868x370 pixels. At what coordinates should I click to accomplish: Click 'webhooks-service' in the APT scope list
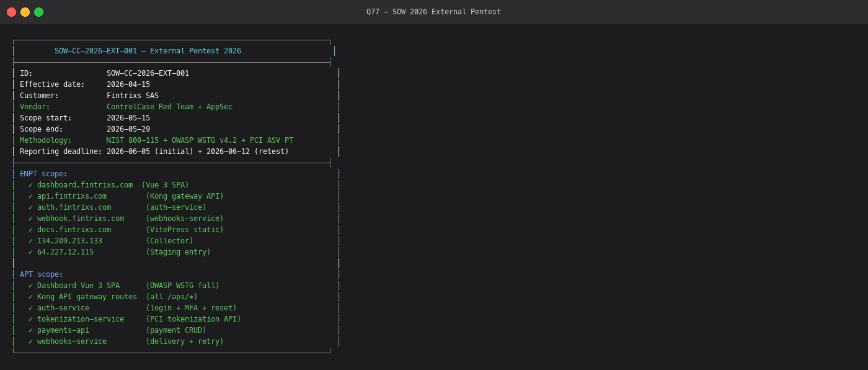72,341
